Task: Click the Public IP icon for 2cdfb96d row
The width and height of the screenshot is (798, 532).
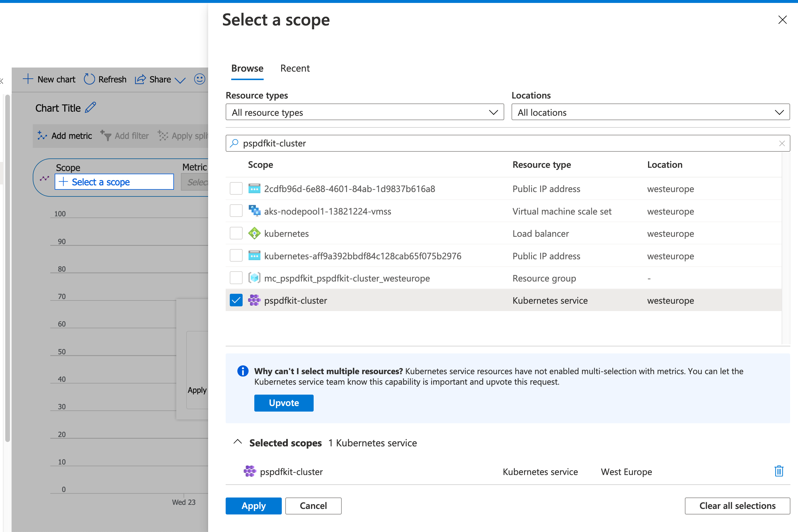Action: [254, 189]
